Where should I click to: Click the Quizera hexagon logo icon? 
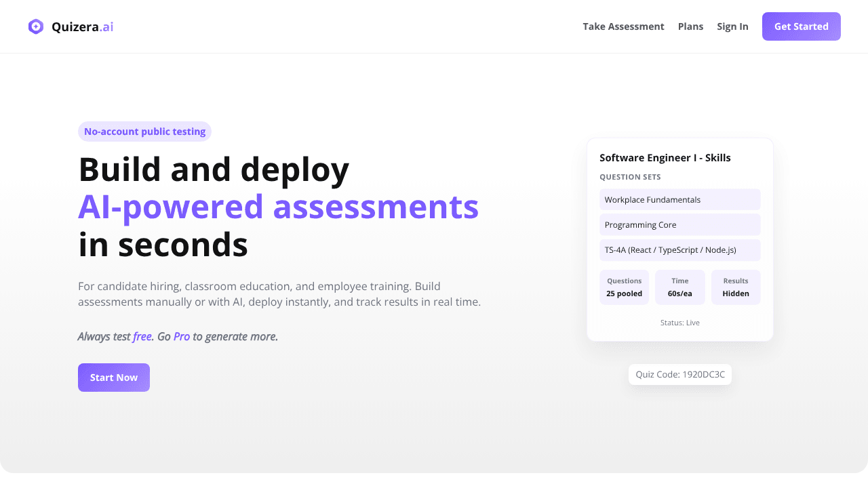pyautogui.click(x=36, y=26)
